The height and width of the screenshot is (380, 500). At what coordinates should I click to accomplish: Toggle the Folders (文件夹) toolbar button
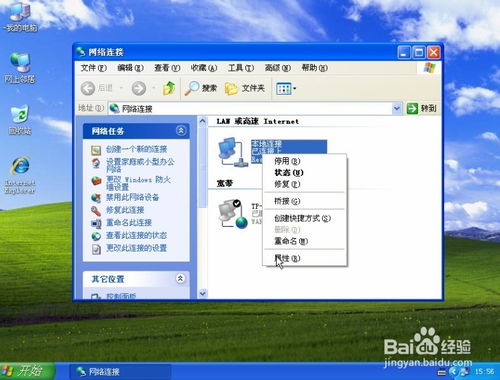245,88
